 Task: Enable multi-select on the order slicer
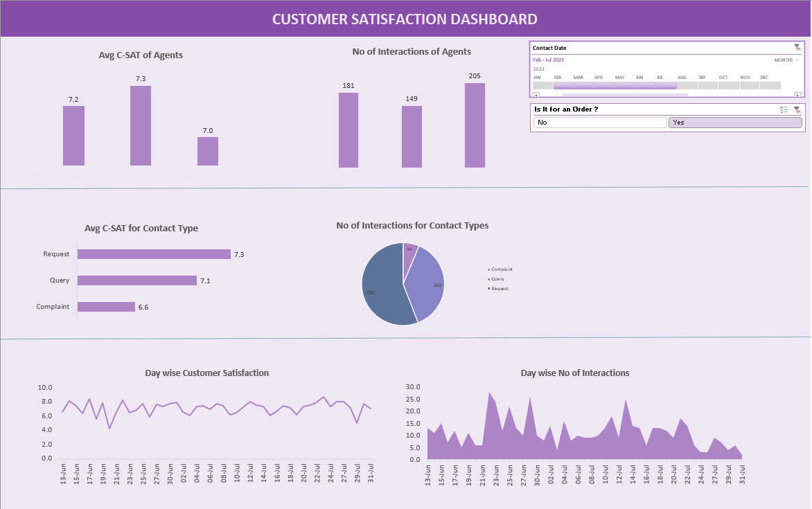[x=784, y=109]
